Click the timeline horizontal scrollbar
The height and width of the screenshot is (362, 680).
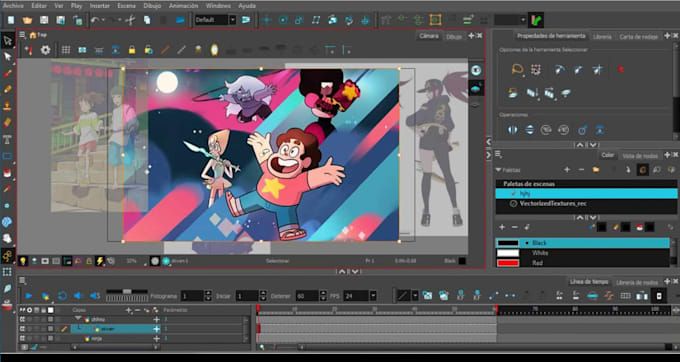484,347
